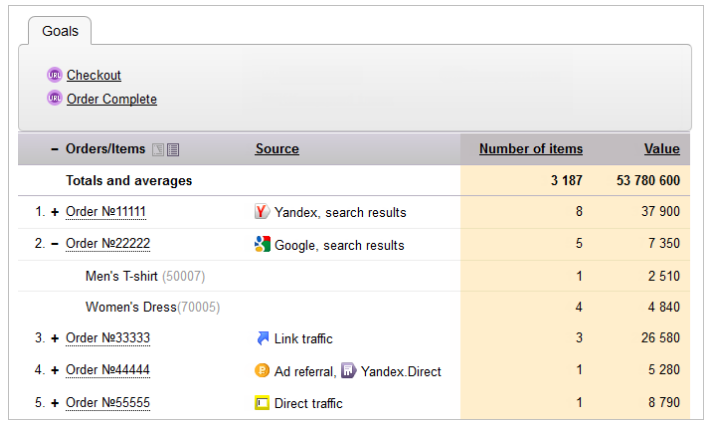Open the Order Complete goal link

point(111,99)
